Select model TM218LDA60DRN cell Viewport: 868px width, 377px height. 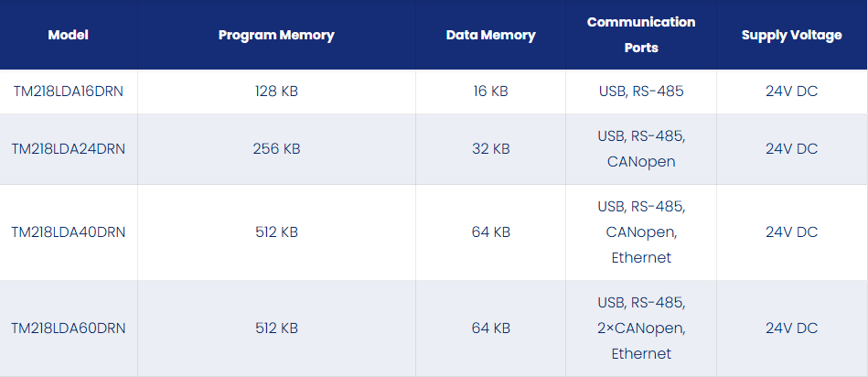(68, 329)
